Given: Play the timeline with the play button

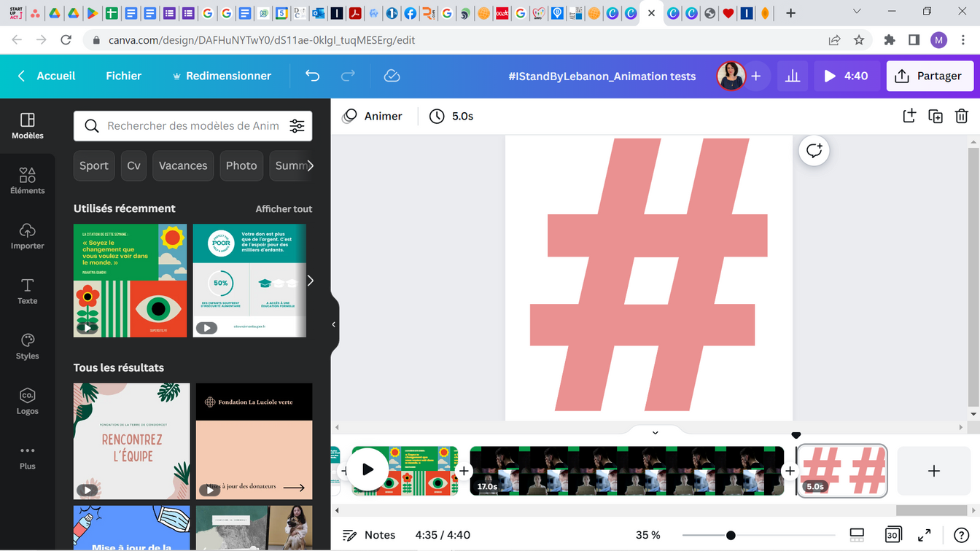Looking at the screenshot, I should [x=367, y=470].
